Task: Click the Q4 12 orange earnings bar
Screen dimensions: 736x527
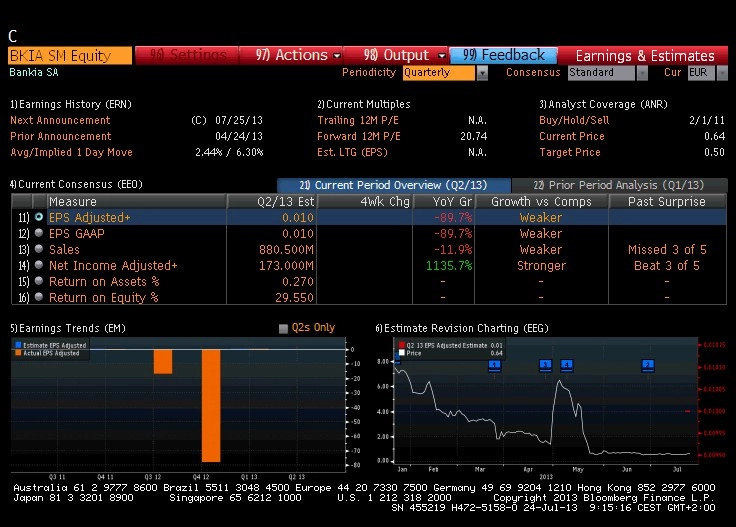Action: pos(211,406)
